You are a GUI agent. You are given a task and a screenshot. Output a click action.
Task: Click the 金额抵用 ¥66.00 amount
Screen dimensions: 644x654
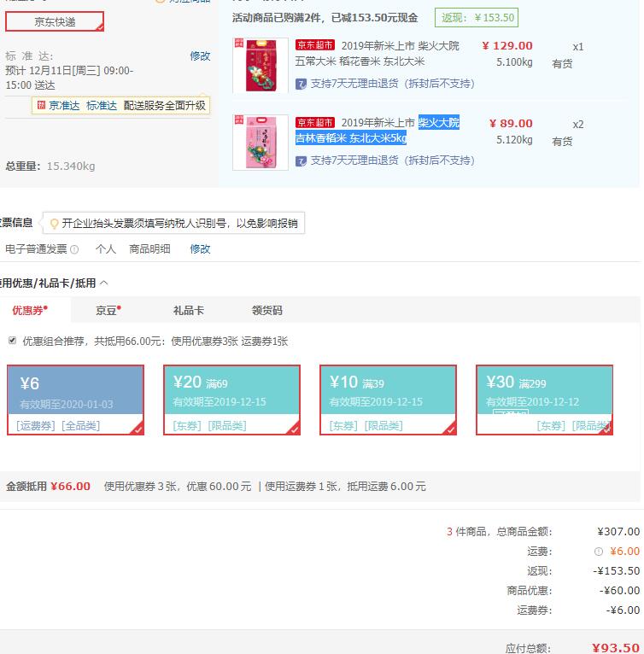click(70, 487)
